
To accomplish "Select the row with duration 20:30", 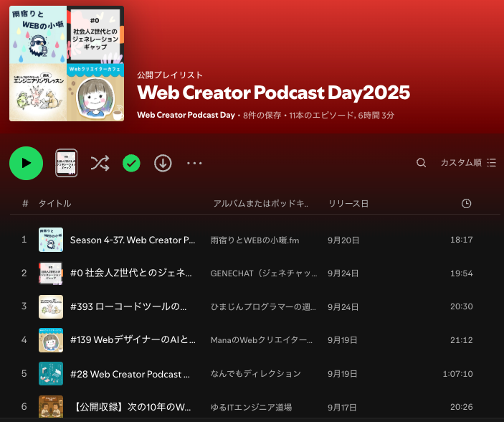I will point(255,306).
